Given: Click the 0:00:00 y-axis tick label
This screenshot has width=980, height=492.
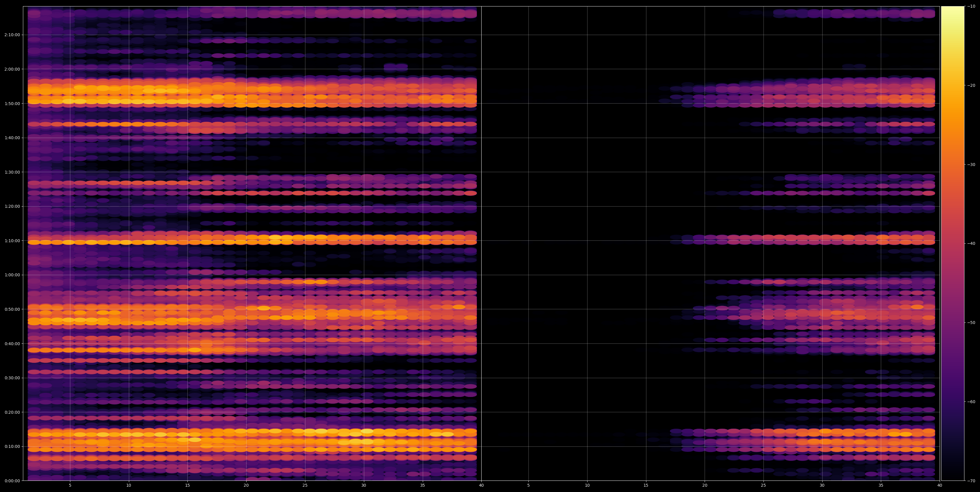Looking at the screenshot, I should click(x=12, y=481).
